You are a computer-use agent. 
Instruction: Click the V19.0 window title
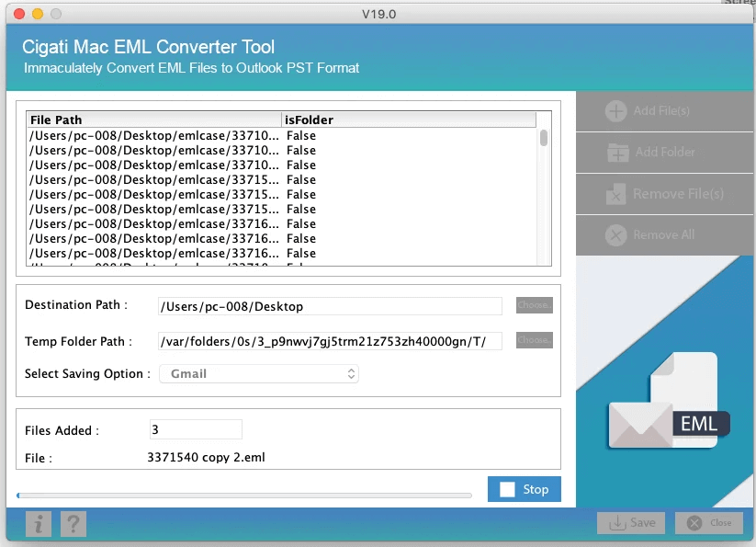click(x=379, y=14)
